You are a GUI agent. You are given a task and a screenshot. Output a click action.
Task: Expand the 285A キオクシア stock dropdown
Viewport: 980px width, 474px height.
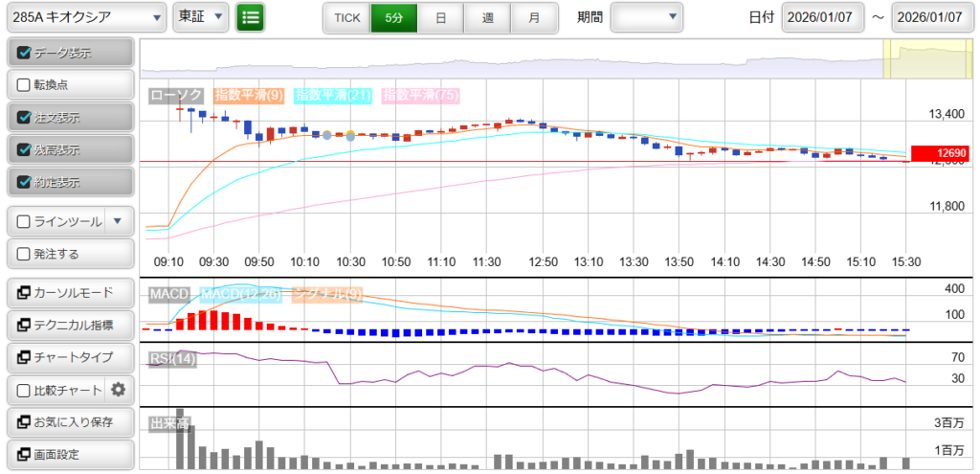pos(84,17)
